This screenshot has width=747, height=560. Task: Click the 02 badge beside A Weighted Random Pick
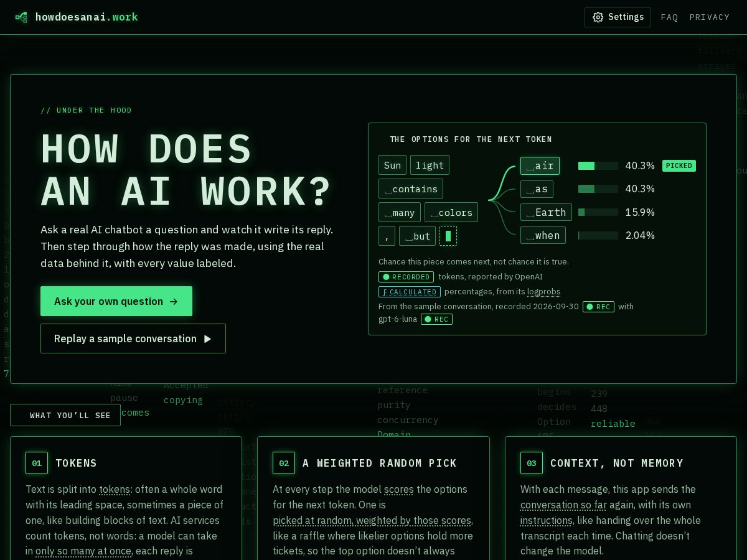click(284, 463)
